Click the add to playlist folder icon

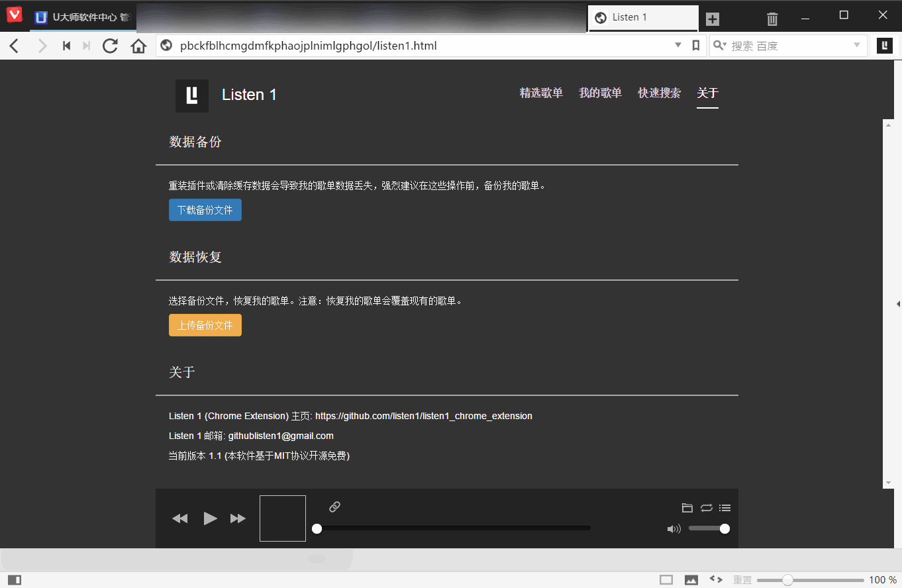point(687,508)
